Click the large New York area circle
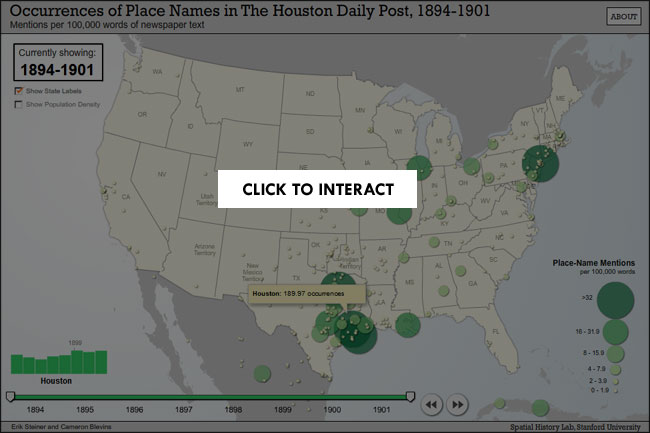This screenshot has height=433, width=650. click(541, 160)
